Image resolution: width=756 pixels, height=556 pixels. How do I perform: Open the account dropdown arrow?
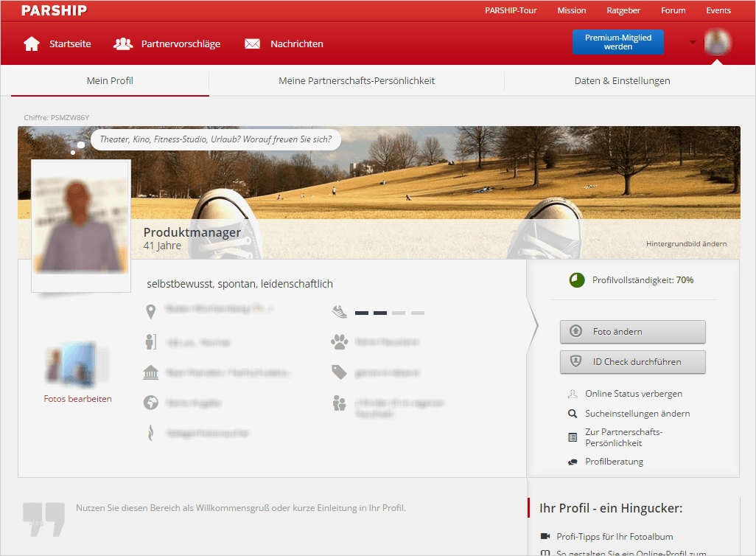tap(693, 43)
